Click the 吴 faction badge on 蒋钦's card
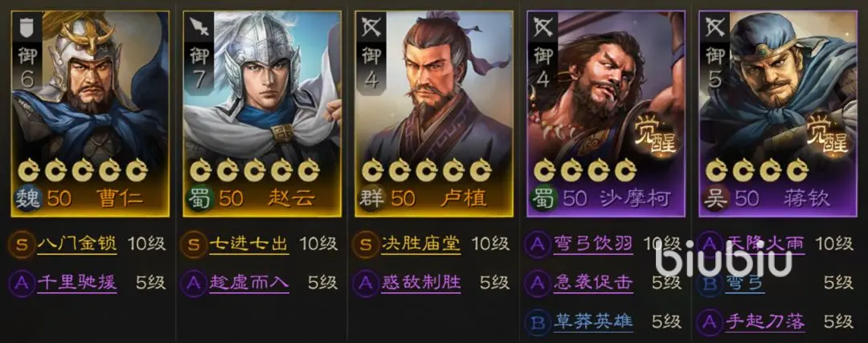 coord(715,198)
